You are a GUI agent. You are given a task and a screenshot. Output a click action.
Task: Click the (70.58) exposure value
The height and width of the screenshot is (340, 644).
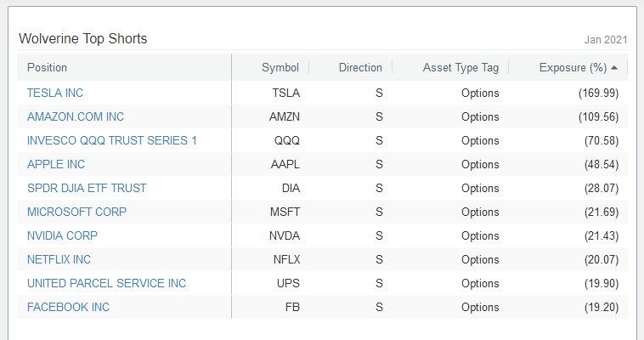[602, 140]
